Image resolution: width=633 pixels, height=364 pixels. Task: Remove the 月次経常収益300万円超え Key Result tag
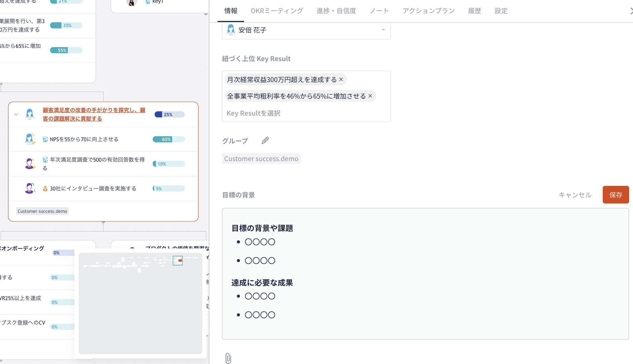point(341,79)
